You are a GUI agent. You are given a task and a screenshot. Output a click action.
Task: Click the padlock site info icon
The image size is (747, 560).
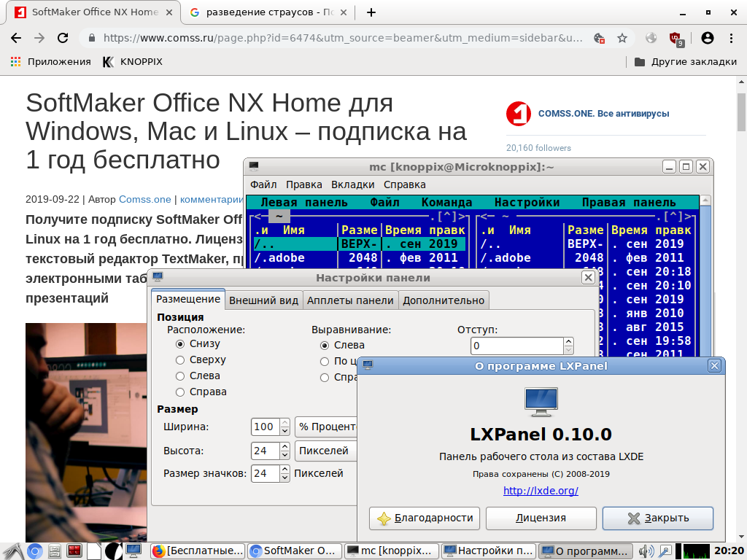[92, 38]
